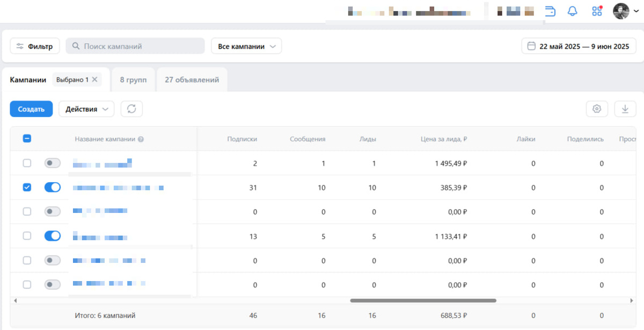The height and width of the screenshot is (330, 644).
Task: Enable the campaign with 1 495,49 ₽ lead price
Action: point(53,163)
